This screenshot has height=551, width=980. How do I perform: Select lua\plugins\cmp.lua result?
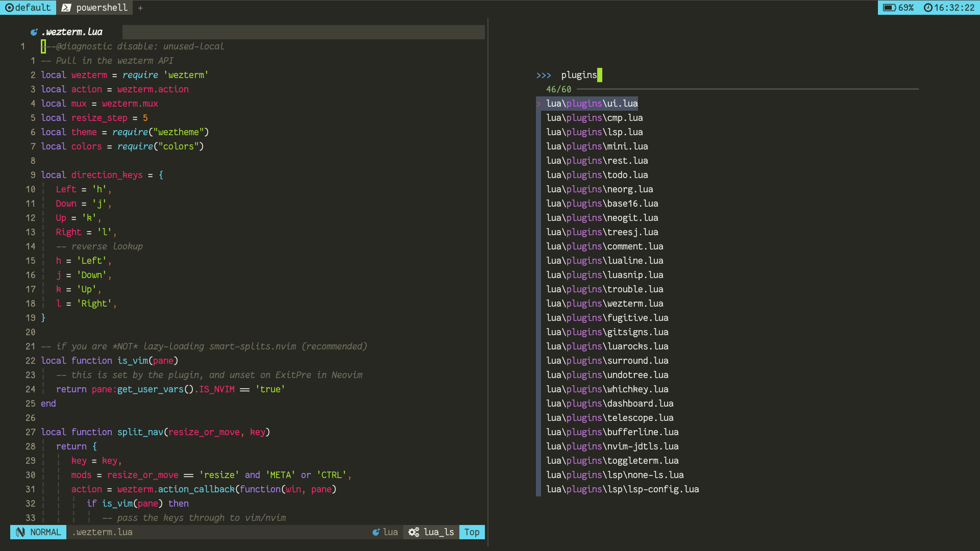(595, 118)
